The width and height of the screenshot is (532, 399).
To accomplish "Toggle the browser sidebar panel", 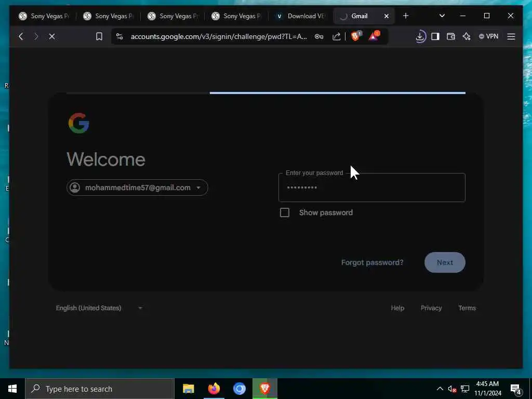I will pyautogui.click(x=435, y=37).
